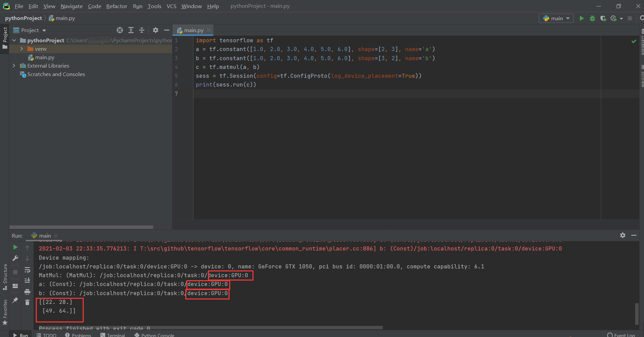Rerun main from Run panel green arrow
This screenshot has height=337, width=644.
[x=15, y=247]
